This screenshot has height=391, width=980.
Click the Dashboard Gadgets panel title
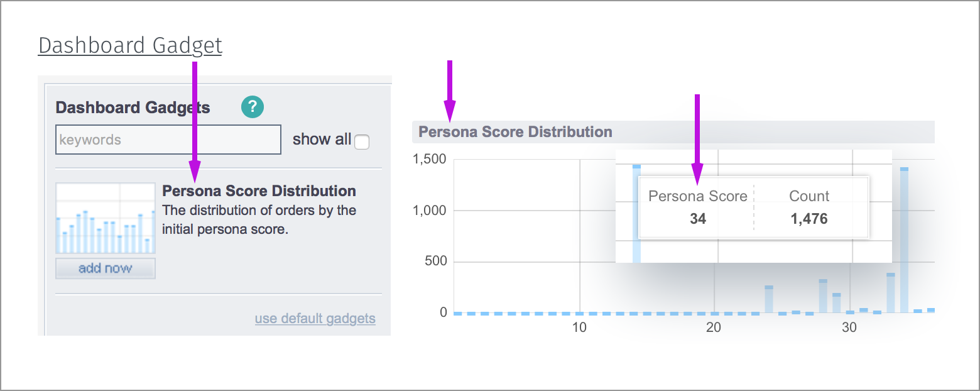tap(133, 107)
